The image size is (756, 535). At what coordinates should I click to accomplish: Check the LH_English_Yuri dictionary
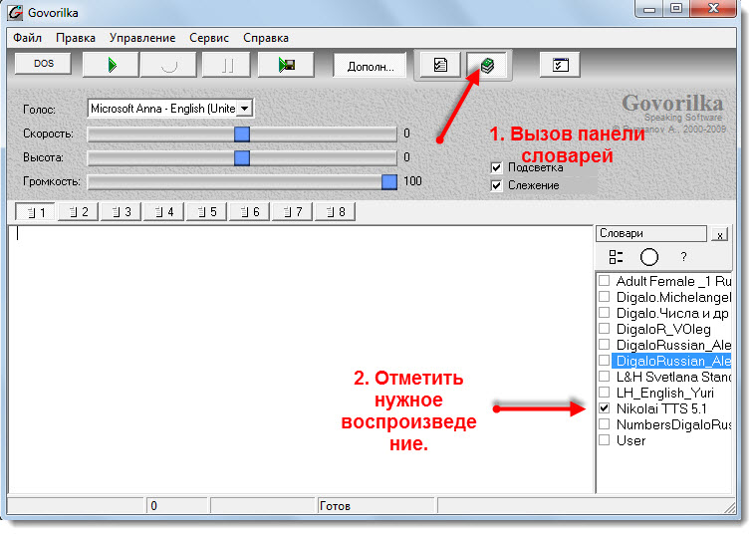pyautogui.click(x=605, y=393)
